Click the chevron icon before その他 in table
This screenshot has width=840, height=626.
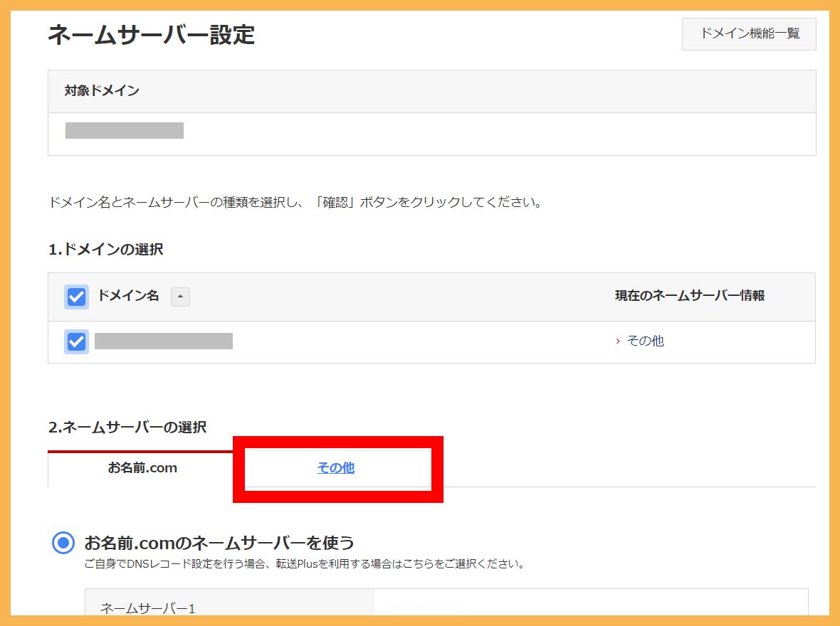pos(618,341)
